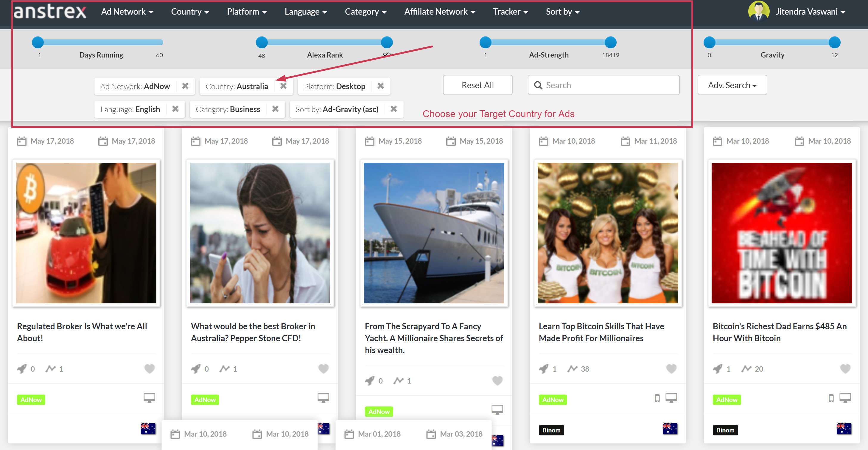
Task: Click the Australia flag on the Bitcoin millionaires ad
Action: (670, 429)
